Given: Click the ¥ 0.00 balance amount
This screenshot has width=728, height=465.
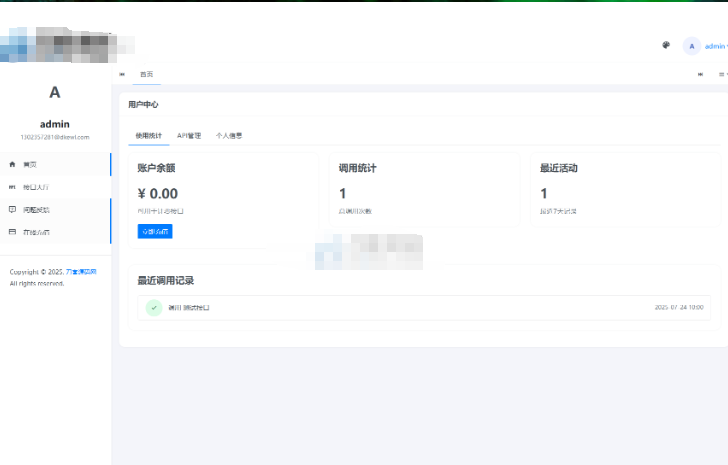Looking at the screenshot, I should 158,194.
